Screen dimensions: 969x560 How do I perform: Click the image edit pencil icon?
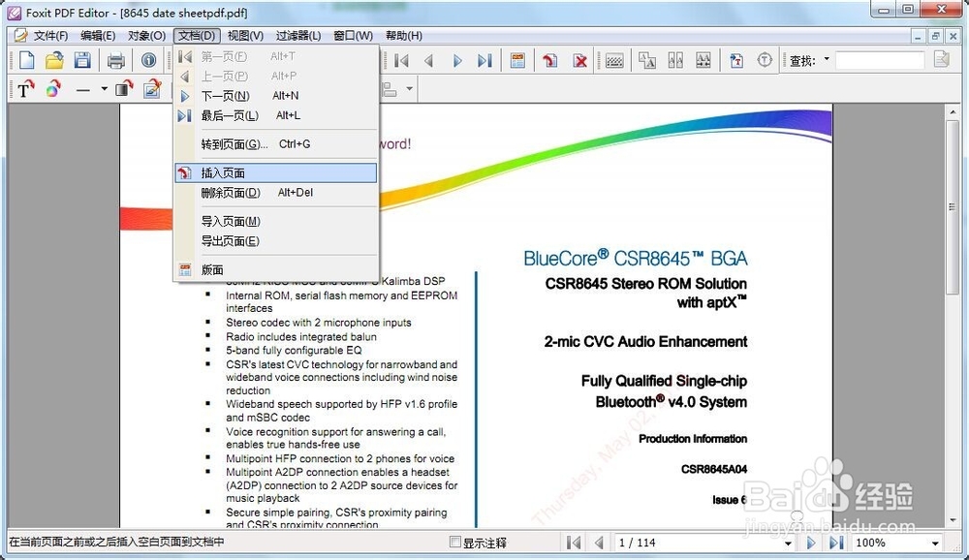152,89
